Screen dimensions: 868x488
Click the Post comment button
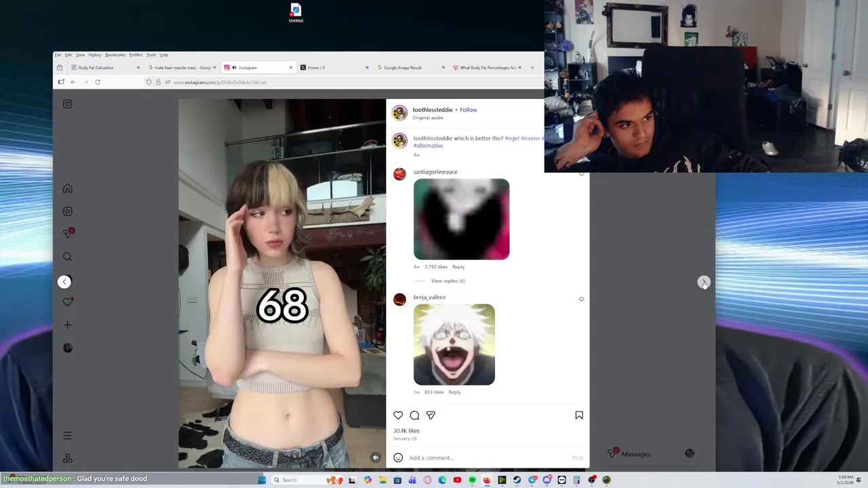pos(578,457)
